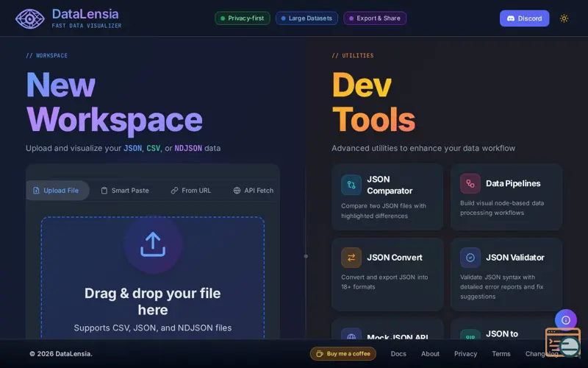Click the JSON Validator checkmark icon
This screenshot has height=368, width=588.
(470, 257)
